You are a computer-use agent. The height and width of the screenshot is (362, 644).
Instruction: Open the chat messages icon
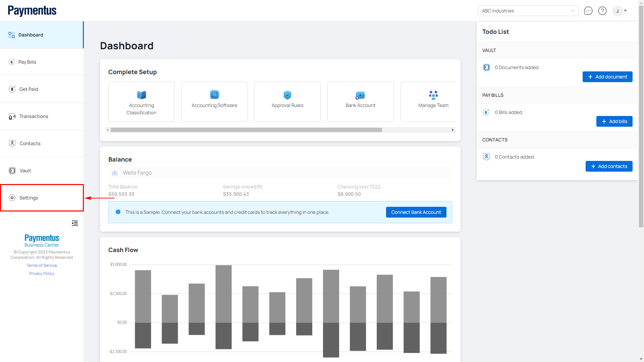[x=588, y=11]
